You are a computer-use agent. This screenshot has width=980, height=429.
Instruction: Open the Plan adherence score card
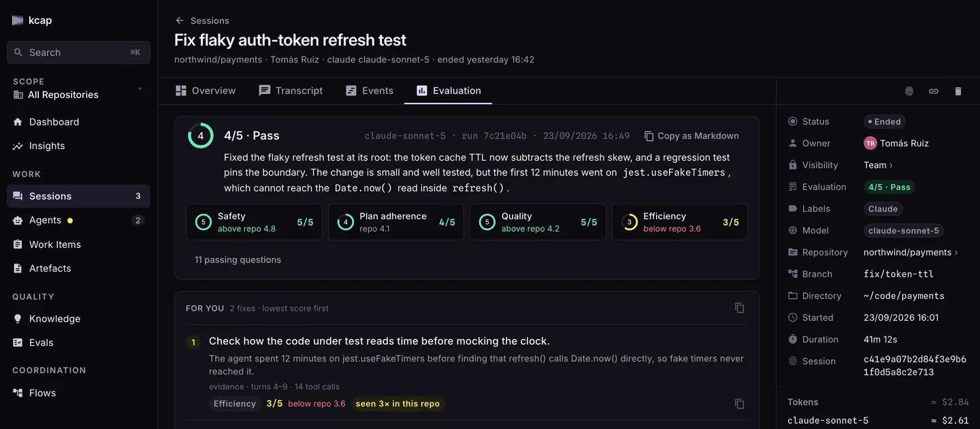pyautogui.click(x=396, y=222)
